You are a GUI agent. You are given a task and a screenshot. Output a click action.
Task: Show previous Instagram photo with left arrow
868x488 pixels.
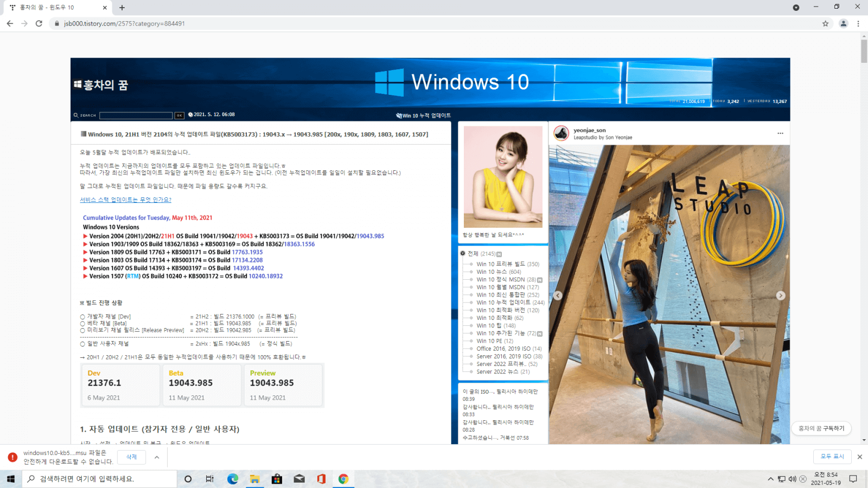(x=558, y=296)
